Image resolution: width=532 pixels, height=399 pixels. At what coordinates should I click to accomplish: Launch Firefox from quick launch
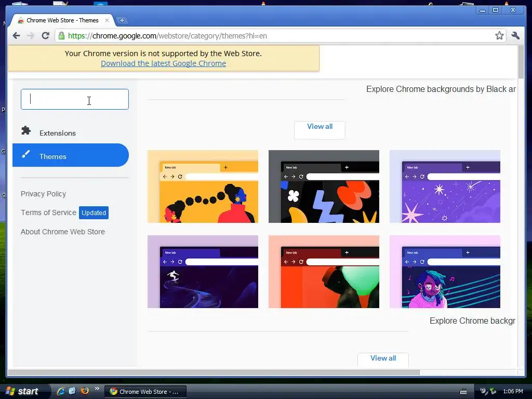point(85,391)
